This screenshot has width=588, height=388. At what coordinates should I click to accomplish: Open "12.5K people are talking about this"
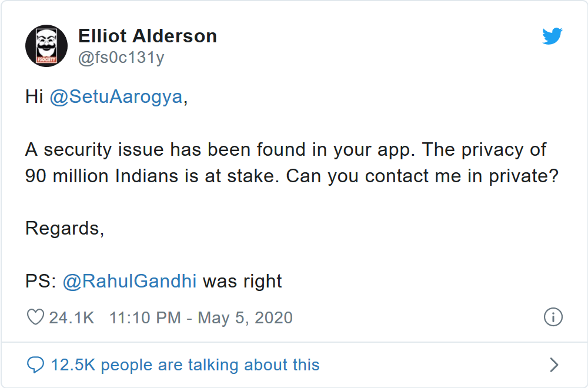click(185, 365)
